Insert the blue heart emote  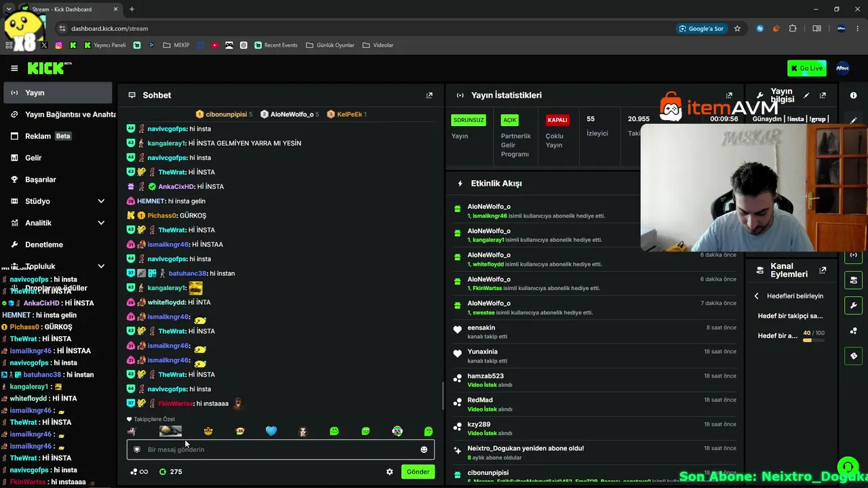point(271,431)
